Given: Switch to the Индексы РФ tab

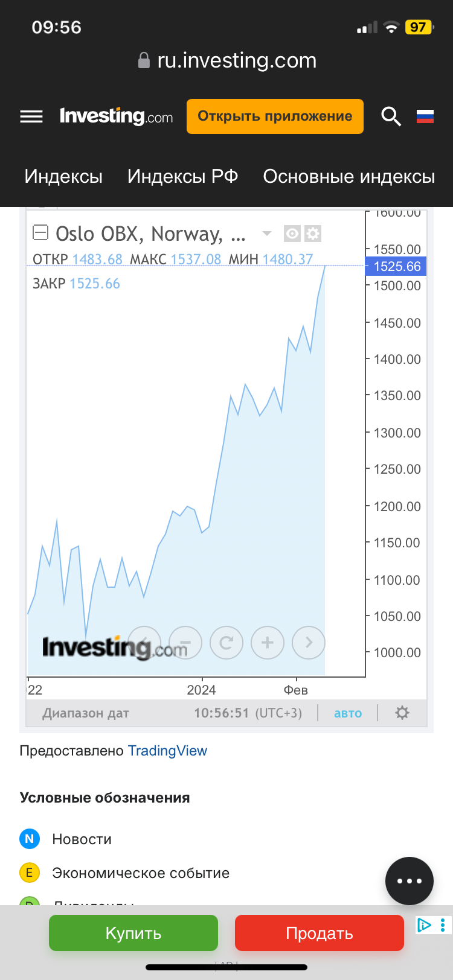Looking at the screenshot, I should pos(182,176).
